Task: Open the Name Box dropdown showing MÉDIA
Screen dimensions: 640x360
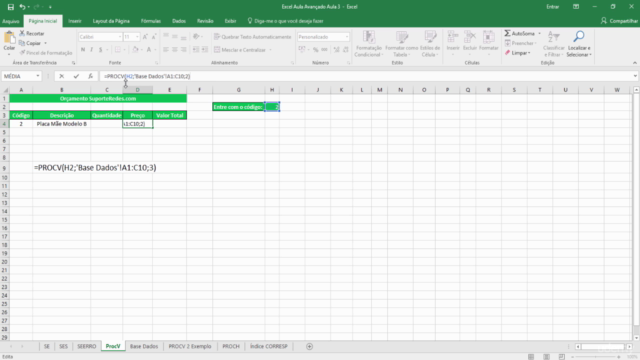Action: click(x=38, y=76)
